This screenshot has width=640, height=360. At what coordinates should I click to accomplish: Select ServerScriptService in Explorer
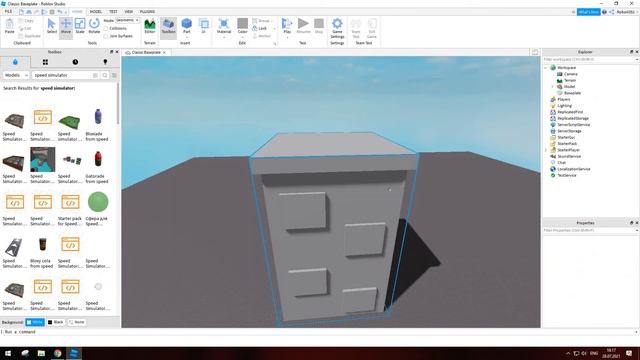pyautogui.click(x=573, y=124)
